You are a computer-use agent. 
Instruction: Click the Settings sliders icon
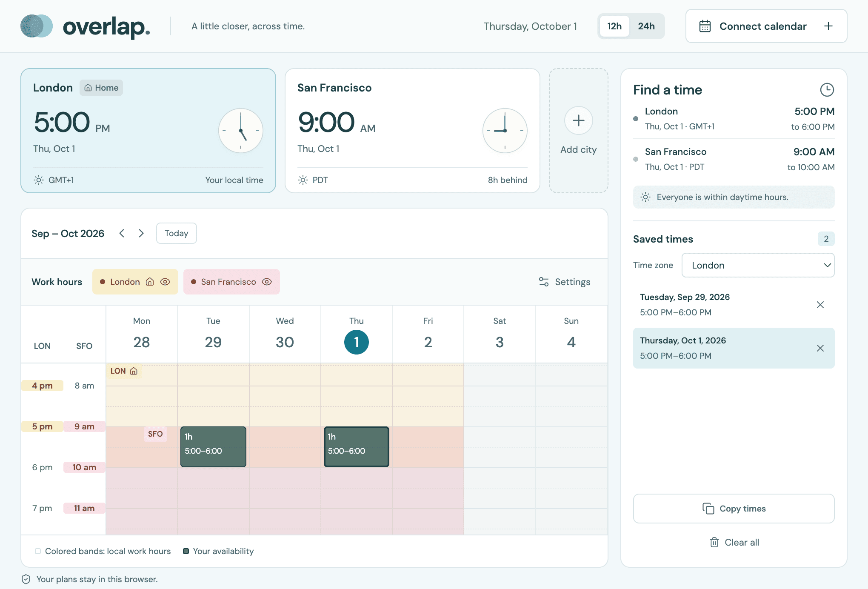coord(544,282)
